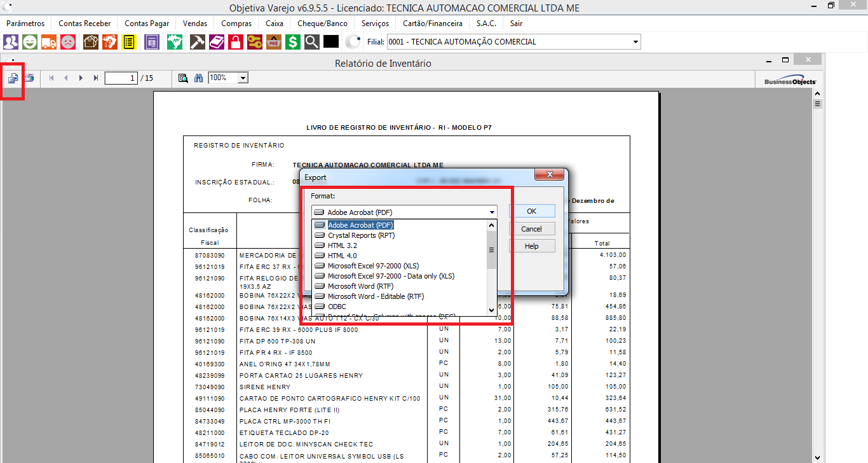Select HTML 4.0 export format
Viewport: 868px width, 463px height.
pyautogui.click(x=400, y=256)
